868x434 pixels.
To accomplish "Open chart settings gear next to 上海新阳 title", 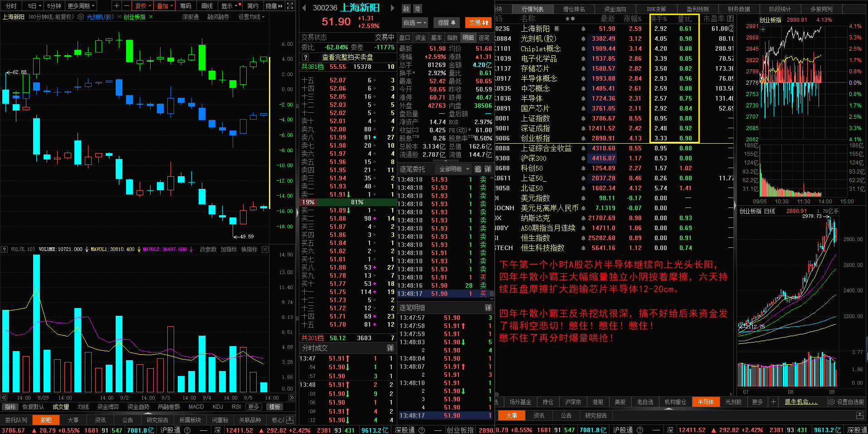I will 80,17.
